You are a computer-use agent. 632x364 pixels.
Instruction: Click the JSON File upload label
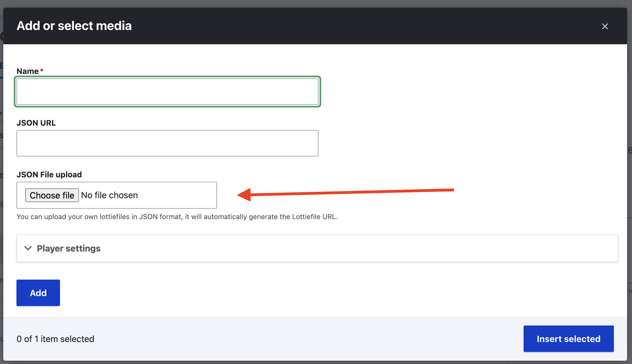(x=49, y=175)
